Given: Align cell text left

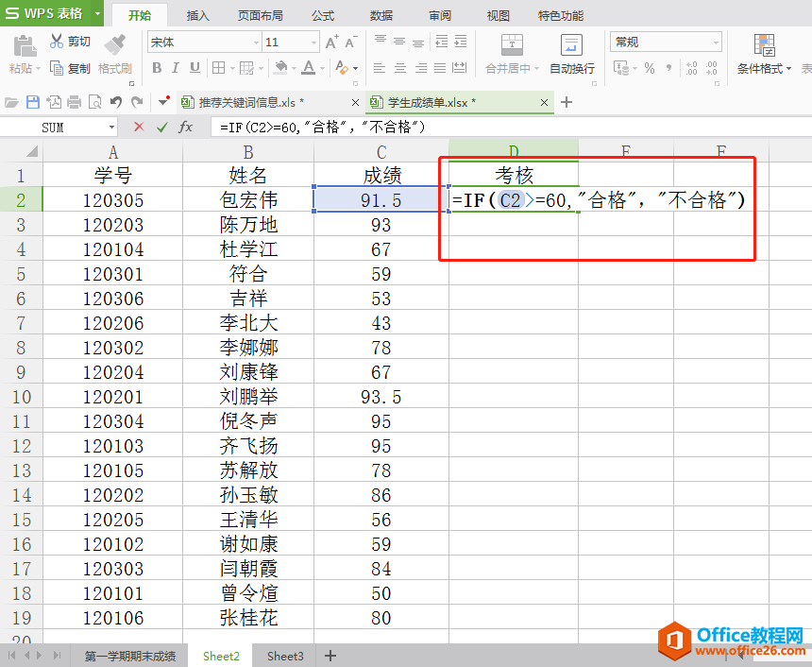Looking at the screenshot, I should tap(380, 68).
